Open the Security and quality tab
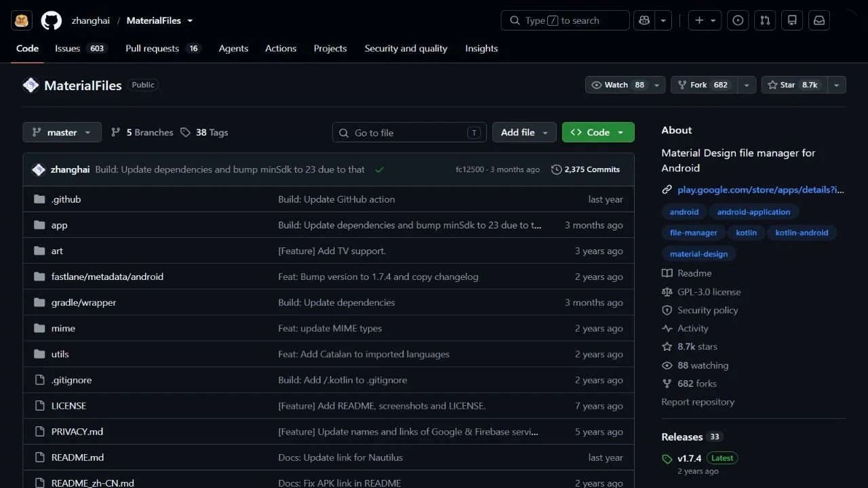This screenshot has height=488, width=868. pyautogui.click(x=406, y=48)
